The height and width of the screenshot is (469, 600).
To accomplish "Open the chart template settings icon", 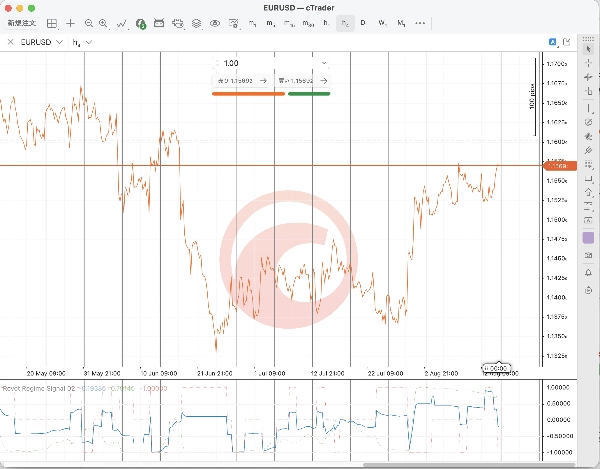I will click(x=233, y=23).
